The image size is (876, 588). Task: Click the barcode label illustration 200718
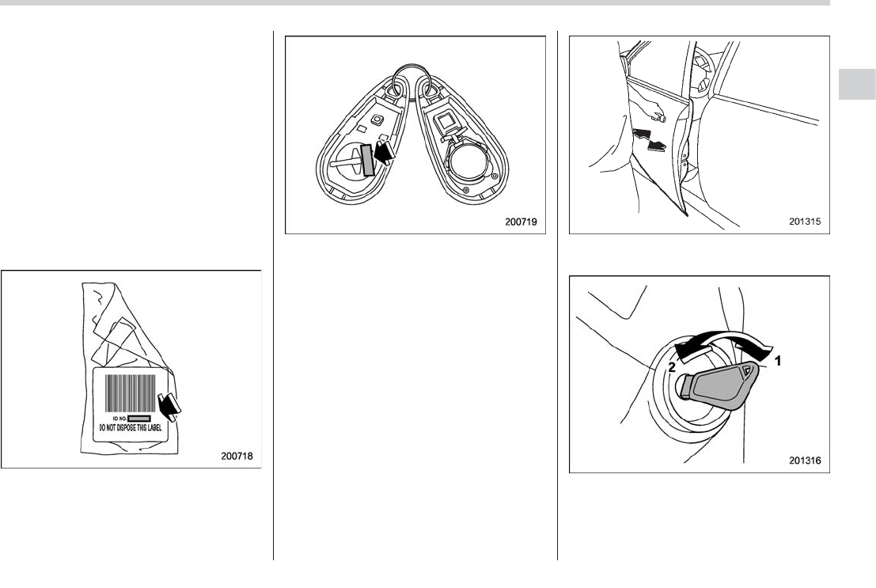[x=131, y=370]
